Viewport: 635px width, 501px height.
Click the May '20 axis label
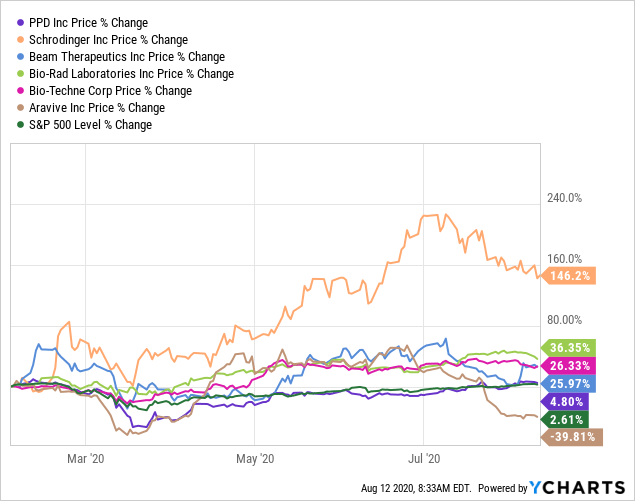[x=254, y=459]
